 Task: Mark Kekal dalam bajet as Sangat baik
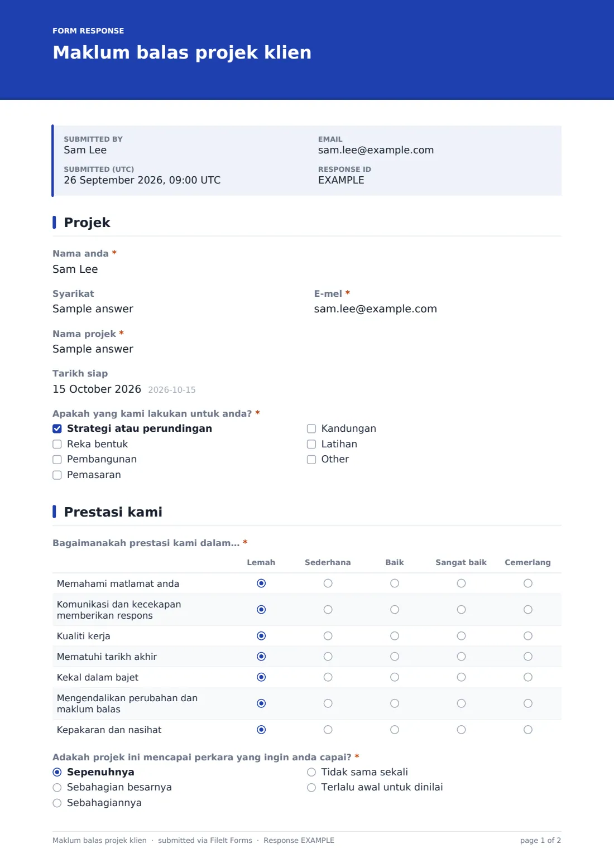tap(461, 677)
